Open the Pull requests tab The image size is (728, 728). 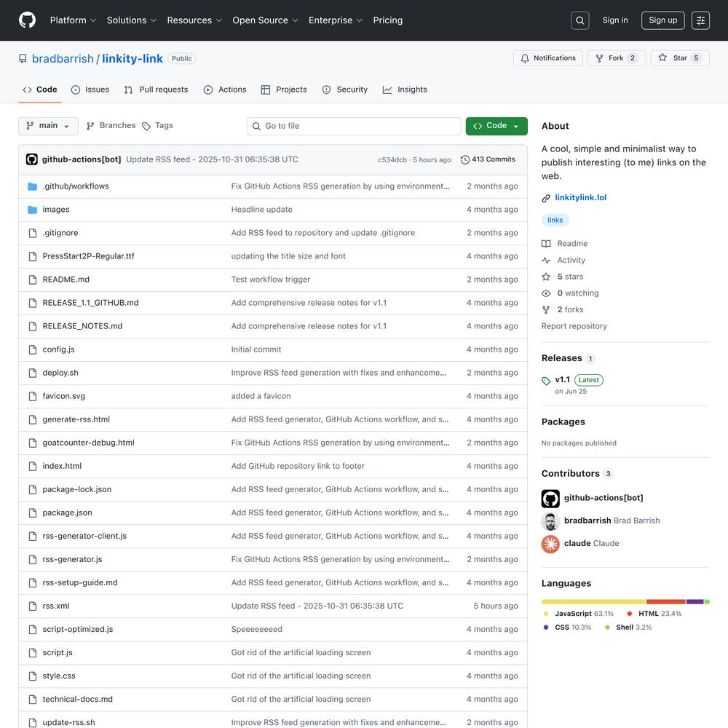tap(156, 90)
